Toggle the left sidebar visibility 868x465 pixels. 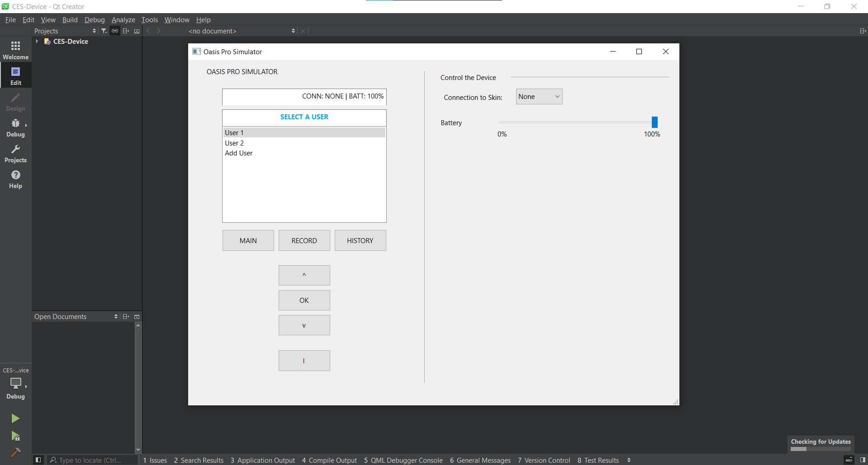click(x=38, y=460)
